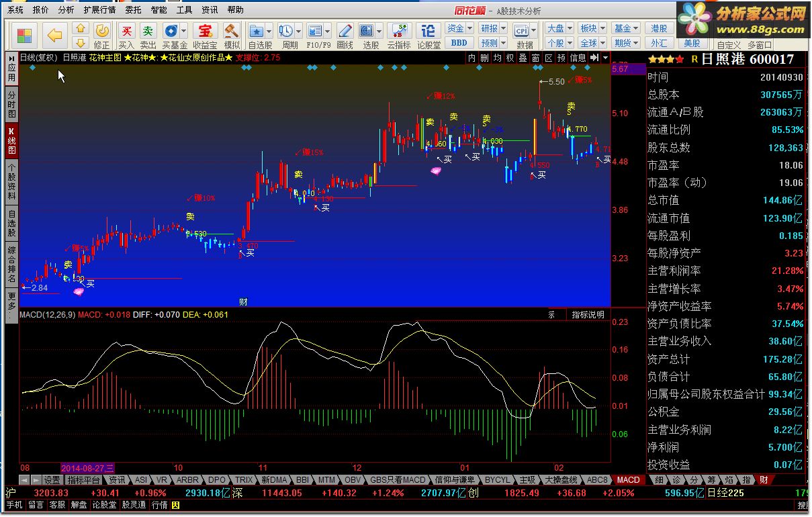This screenshot has height=517, width=812.
Task: Open 指标说明 indicator description
Action: click(x=588, y=314)
